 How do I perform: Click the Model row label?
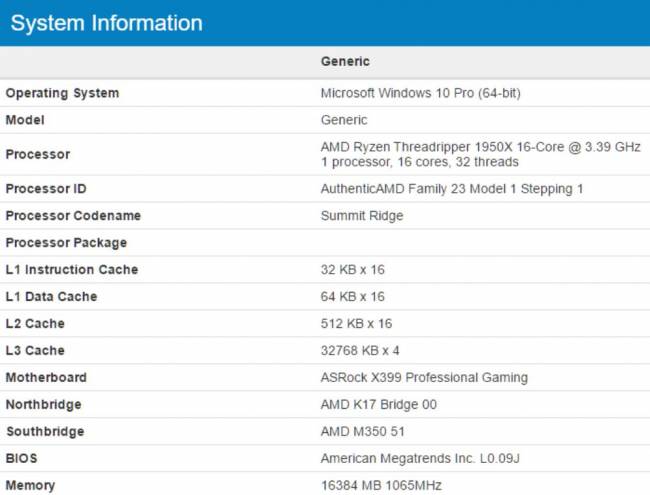25,120
